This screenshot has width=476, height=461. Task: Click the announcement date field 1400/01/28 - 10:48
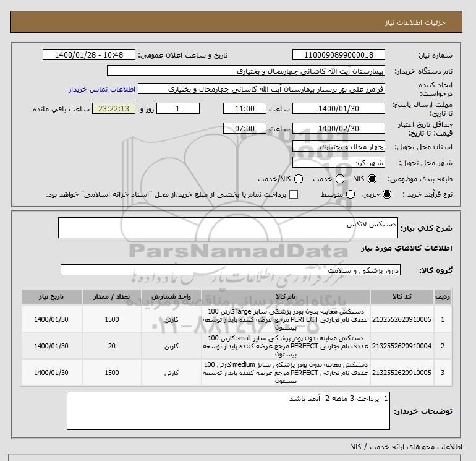(89, 54)
